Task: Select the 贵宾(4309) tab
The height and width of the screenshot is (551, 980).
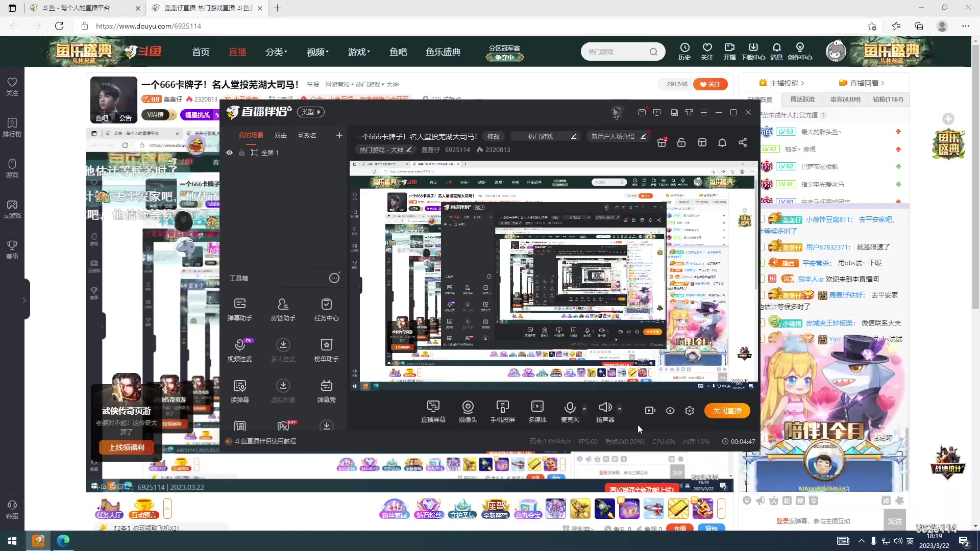Action: pos(845,99)
